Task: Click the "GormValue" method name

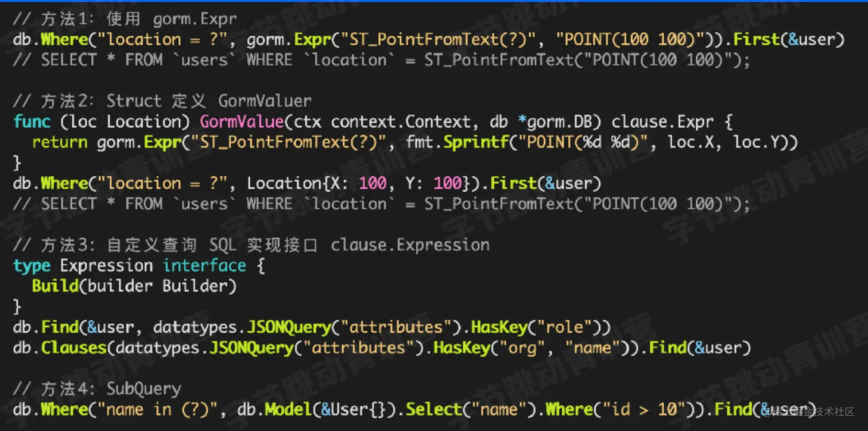Action: point(242,122)
